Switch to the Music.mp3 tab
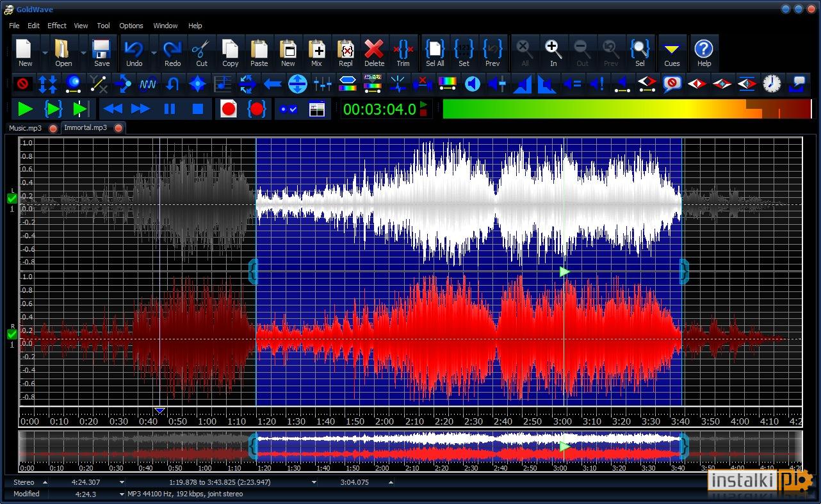 [x=25, y=128]
